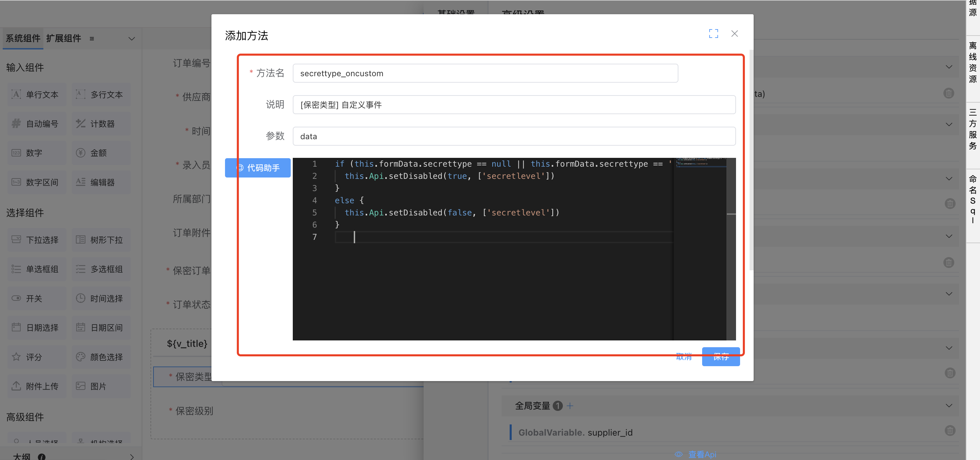Add a new 全局变量 with plus icon
This screenshot has height=460, width=980.
tap(570, 406)
